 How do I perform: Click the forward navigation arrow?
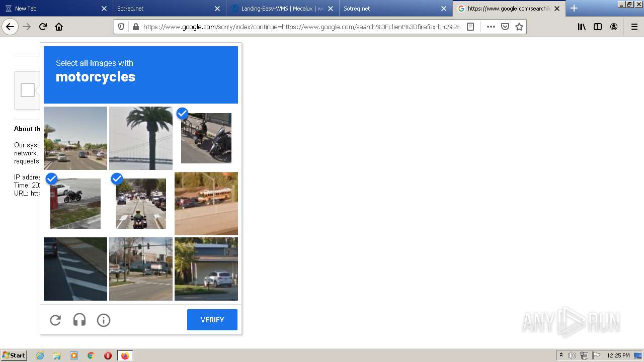click(x=27, y=27)
